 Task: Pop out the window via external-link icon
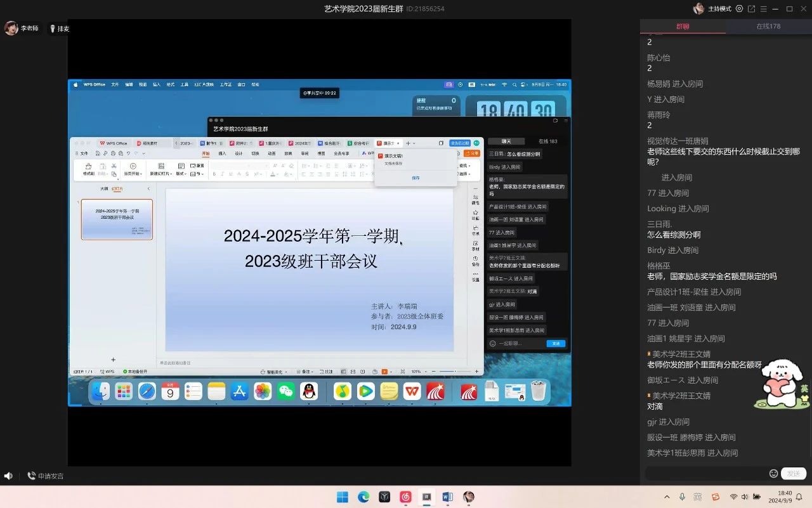[752, 9]
